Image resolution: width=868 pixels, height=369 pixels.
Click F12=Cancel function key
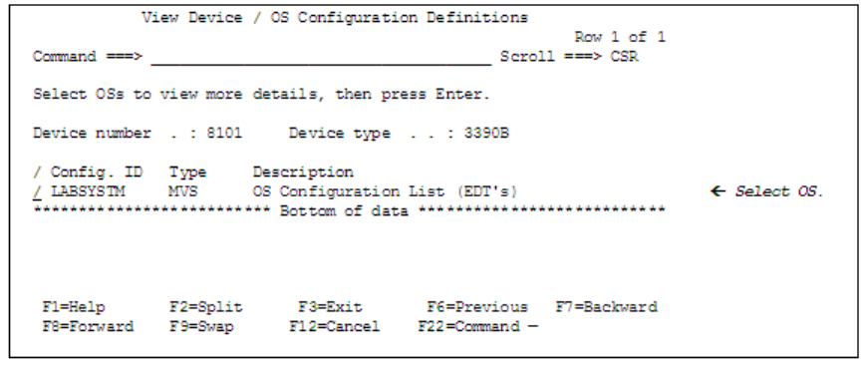point(335,326)
